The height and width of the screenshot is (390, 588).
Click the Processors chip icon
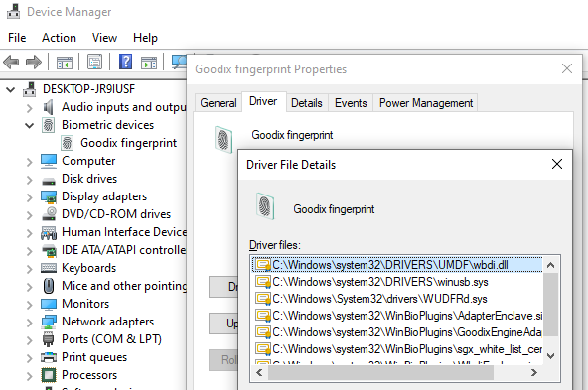pyautogui.click(x=49, y=375)
